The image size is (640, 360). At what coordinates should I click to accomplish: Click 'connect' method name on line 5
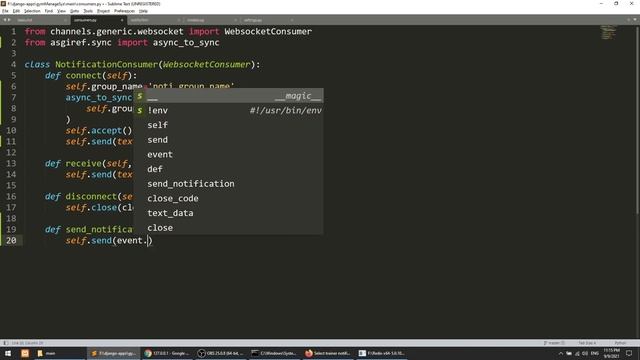click(x=83, y=76)
